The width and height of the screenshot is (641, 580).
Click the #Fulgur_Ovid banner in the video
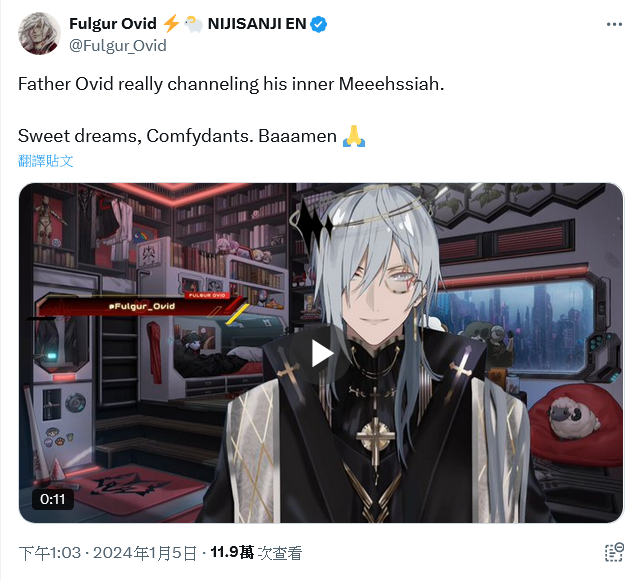pos(141,306)
